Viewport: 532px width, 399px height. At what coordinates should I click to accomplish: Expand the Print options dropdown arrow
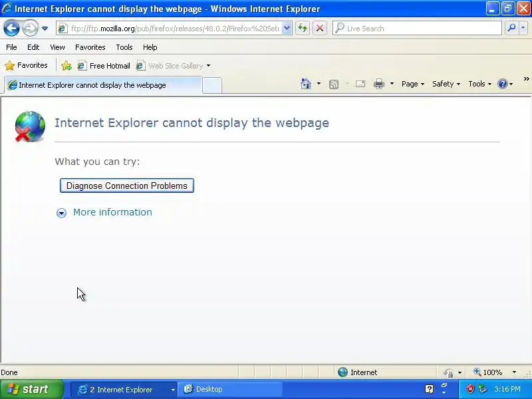392,84
